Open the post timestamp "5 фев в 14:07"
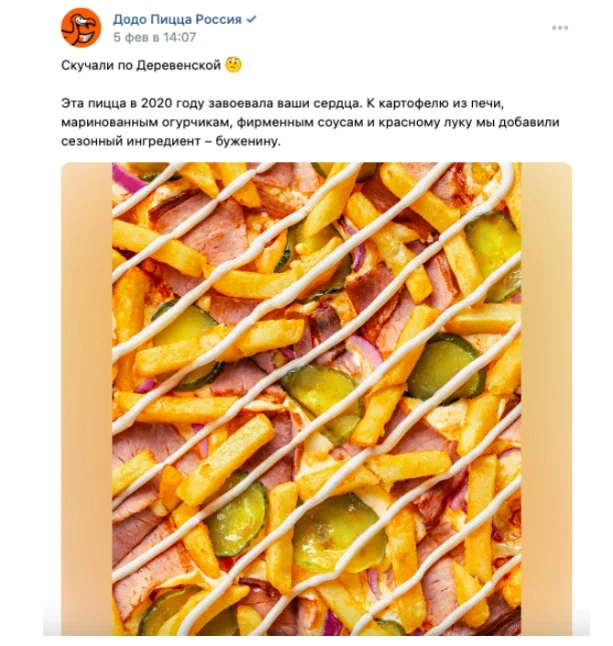The image size is (613, 646). [154, 37]
